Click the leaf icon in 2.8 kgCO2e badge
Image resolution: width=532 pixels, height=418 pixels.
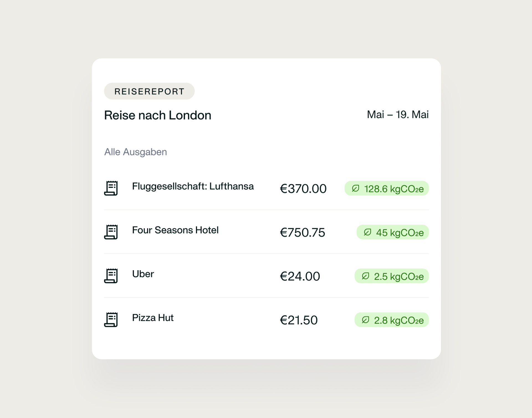(x=365, y=320)
